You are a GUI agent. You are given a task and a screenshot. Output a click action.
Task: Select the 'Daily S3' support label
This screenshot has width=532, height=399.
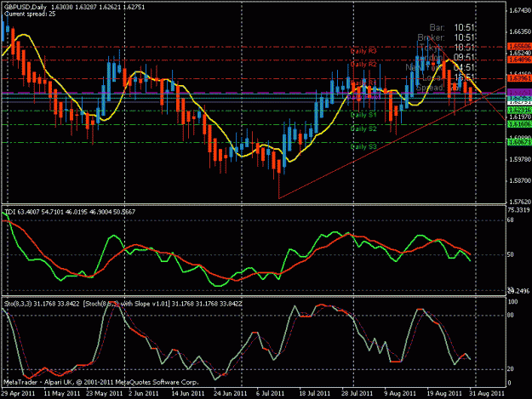pos(363,147)
